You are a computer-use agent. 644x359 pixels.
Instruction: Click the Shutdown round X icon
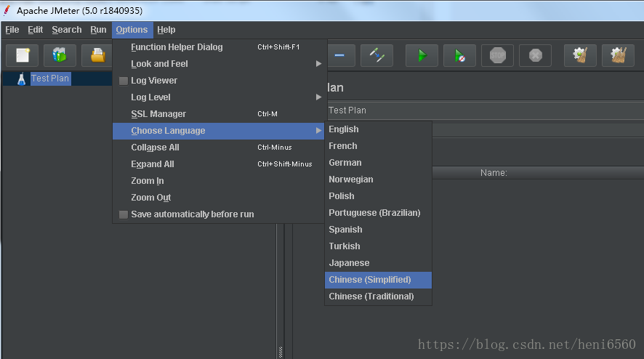(x=535, y=55)
